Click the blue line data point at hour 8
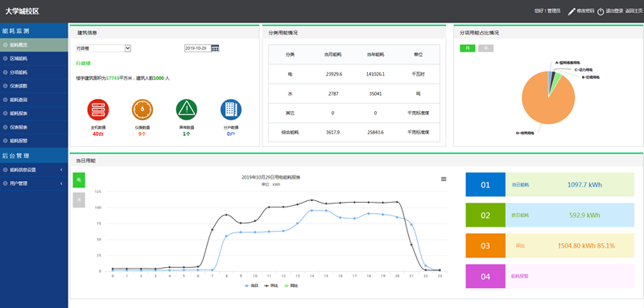The image size is (644, 308). 226,236
